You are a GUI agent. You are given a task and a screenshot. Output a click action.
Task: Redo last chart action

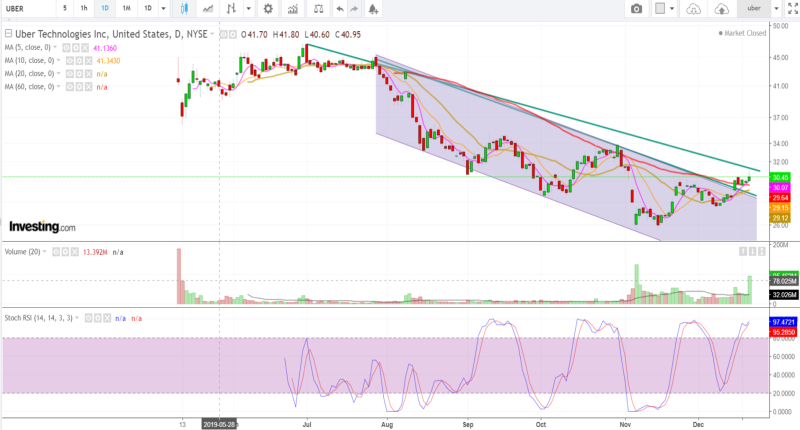pos(354,9)
